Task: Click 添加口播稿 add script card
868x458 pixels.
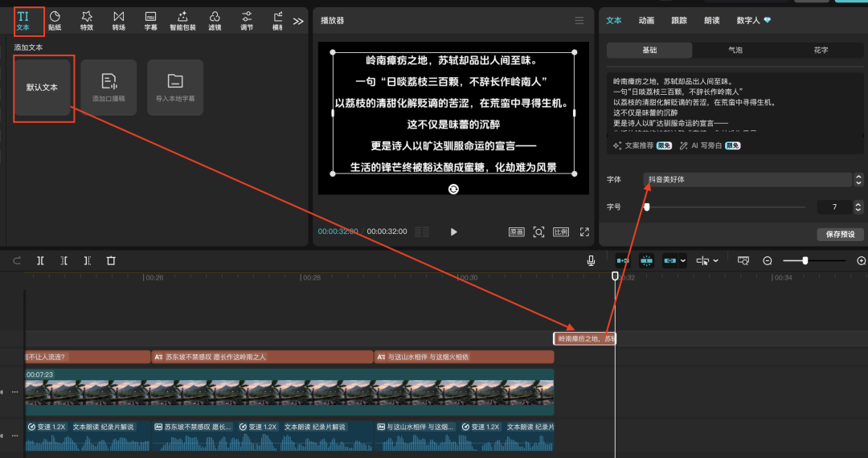Action: click(x=108, y=88)
